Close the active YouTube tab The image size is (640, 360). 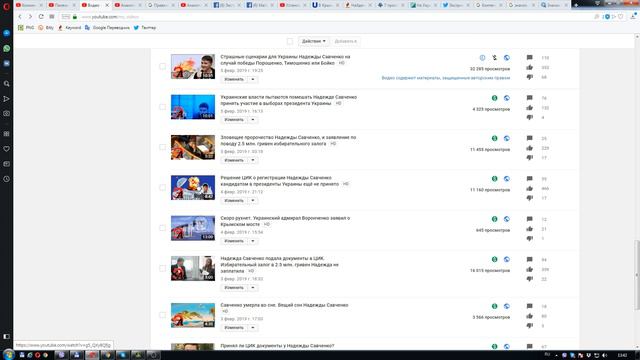tap(107, 5)
